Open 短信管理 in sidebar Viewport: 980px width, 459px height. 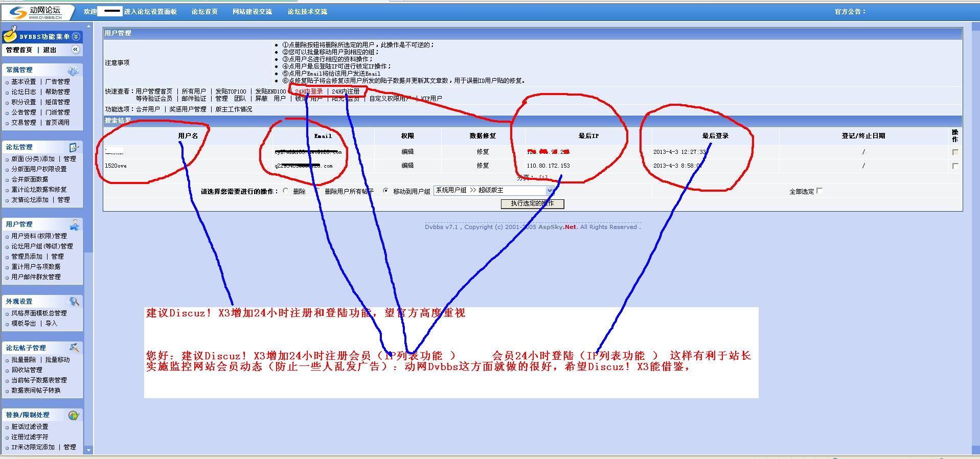[57, 102]
